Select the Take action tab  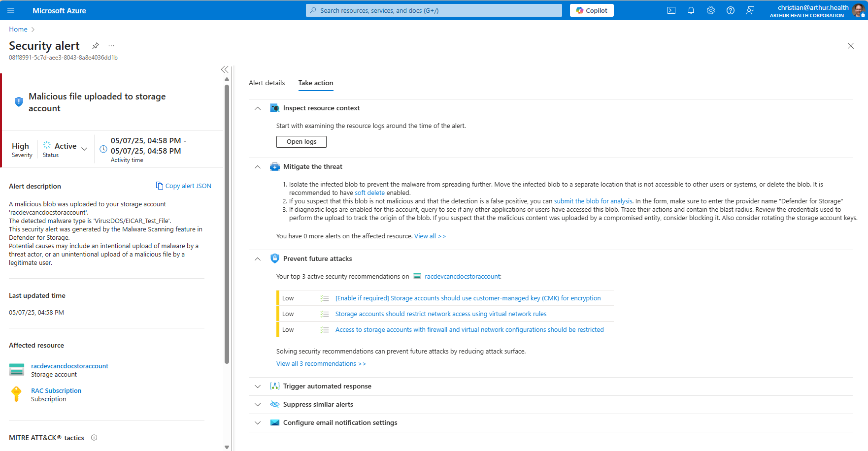coord(316,83)
